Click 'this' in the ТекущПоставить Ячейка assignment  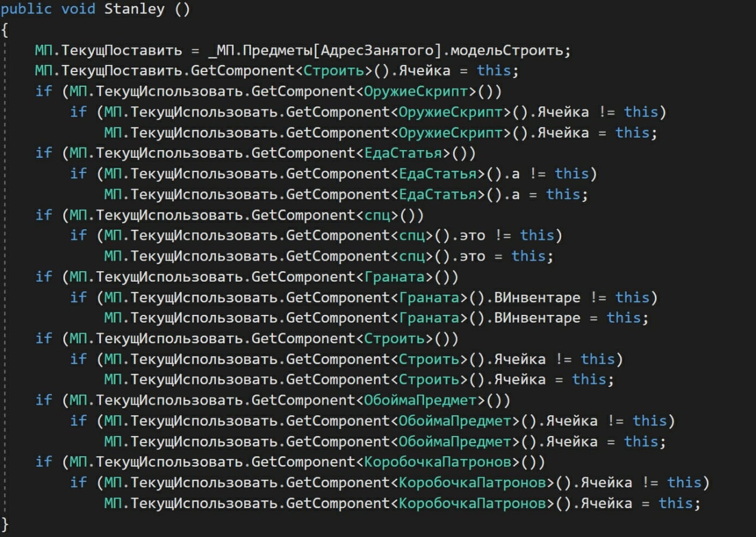tap(494, 71)
